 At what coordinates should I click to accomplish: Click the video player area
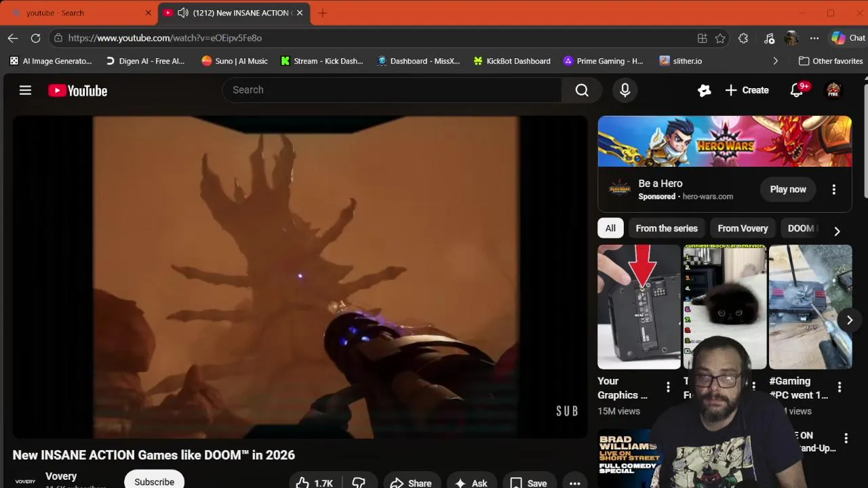click(x=300, y=277)
